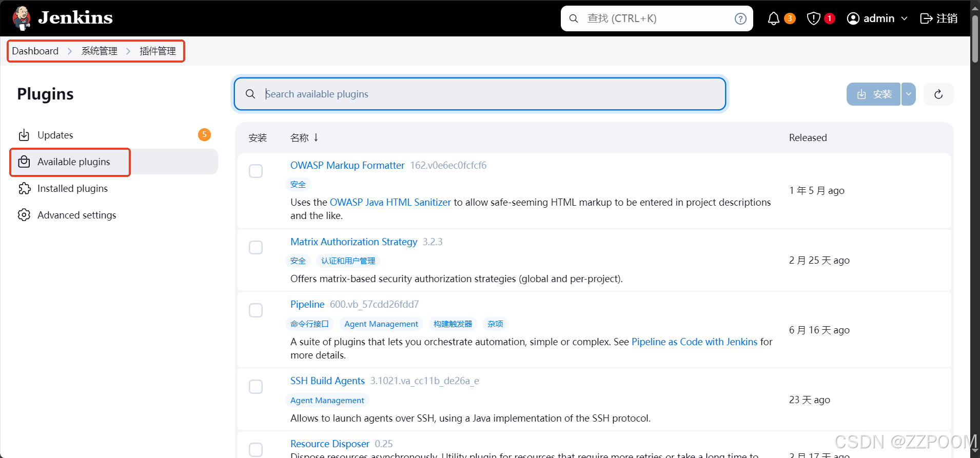Click the orange Updates count badge

pyautogui.click(x=204, y=134)
